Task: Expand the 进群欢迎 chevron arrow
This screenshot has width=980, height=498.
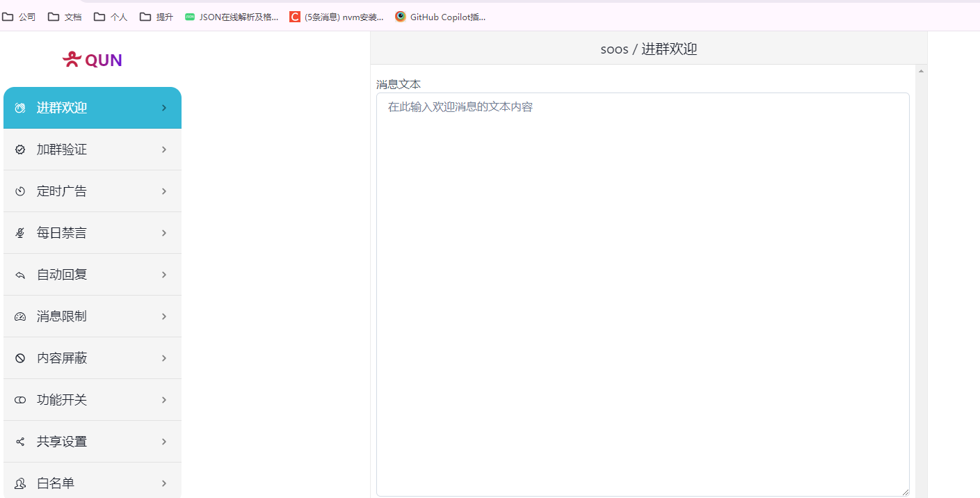Action: (x=164, y=108)
